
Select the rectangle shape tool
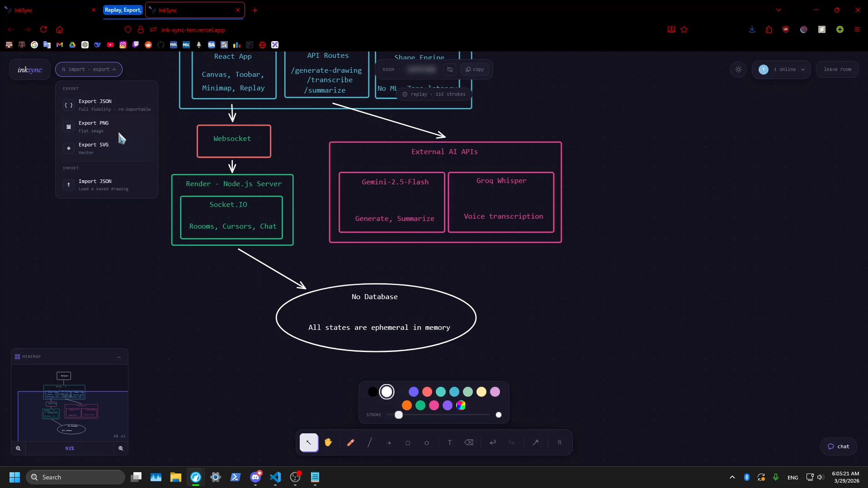click(x=408, y=443)
